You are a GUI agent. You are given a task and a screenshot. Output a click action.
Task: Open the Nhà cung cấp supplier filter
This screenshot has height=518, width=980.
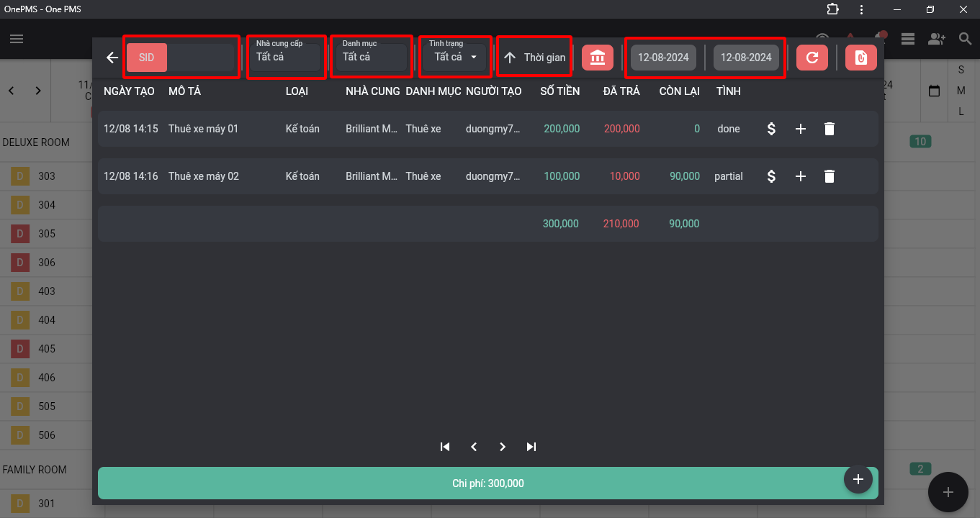point(287,57)
